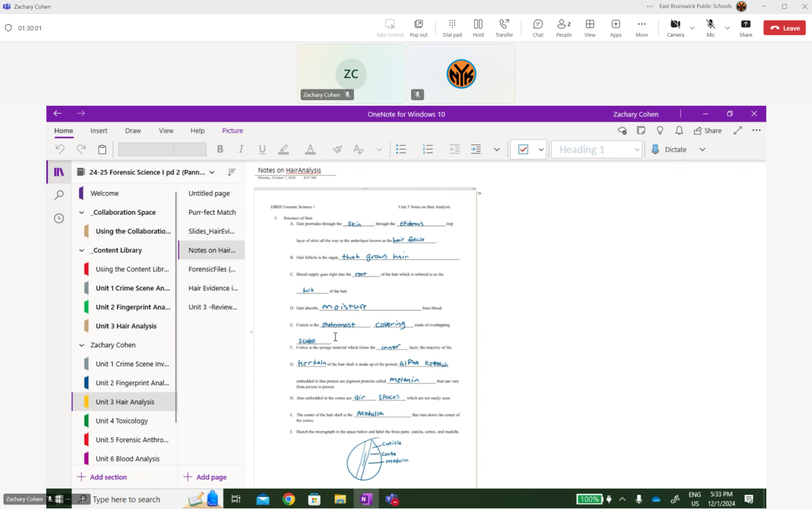Apply the font color
Image resolution: width=812 pixels, height=509 pixels.
[310, 150]
